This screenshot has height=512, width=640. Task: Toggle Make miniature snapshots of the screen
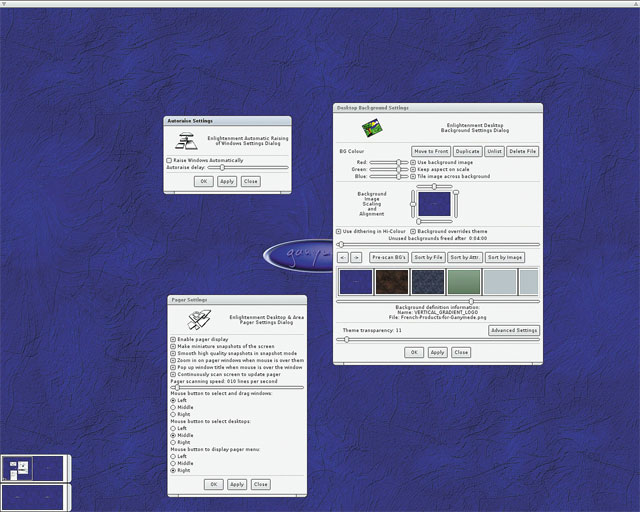point(173,346)
